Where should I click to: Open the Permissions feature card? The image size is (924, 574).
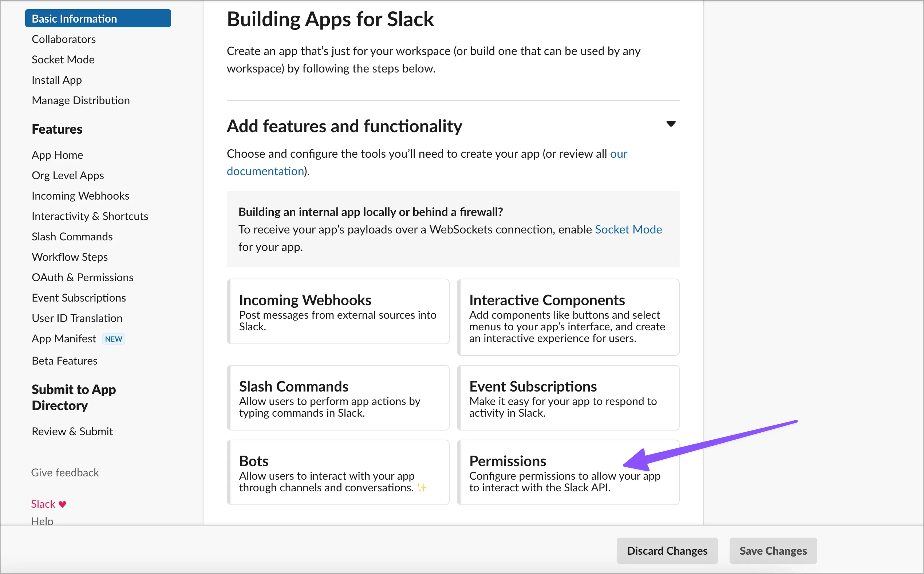point(568,472)
